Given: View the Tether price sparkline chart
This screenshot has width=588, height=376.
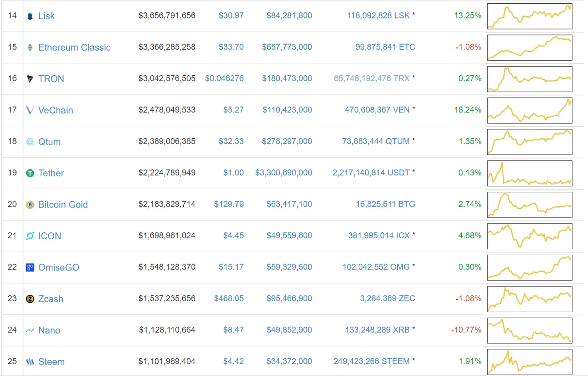Looking at the screenshot, I should [530, 173].
